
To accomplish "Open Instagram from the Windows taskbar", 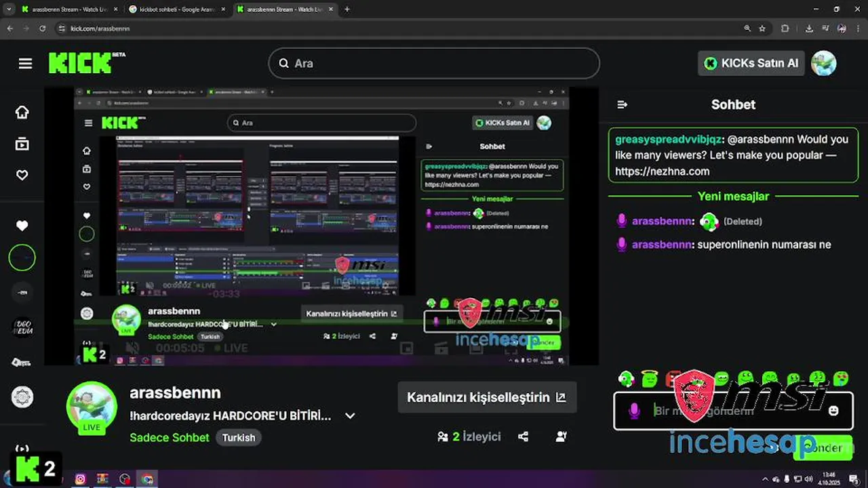I will tap(80, 479).
